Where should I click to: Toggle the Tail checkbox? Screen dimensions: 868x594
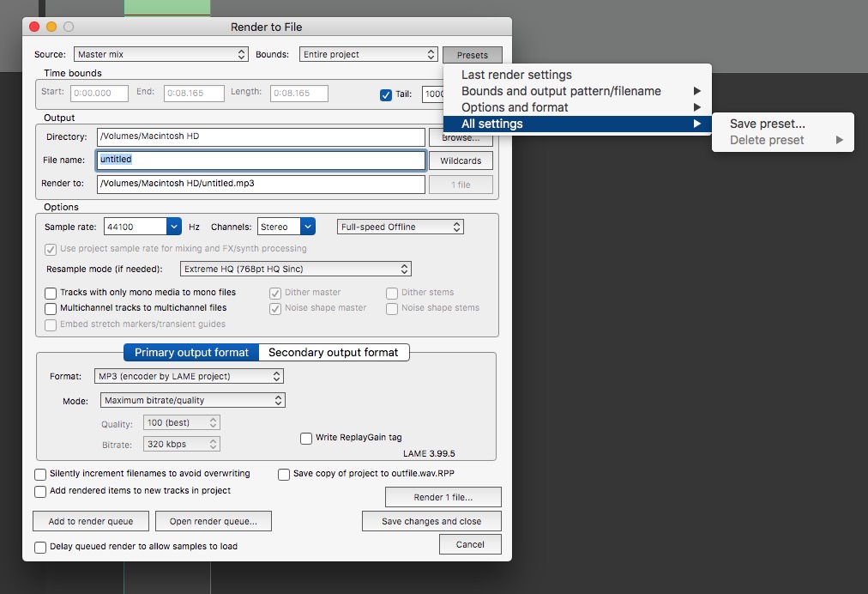[x=386, y=94]
